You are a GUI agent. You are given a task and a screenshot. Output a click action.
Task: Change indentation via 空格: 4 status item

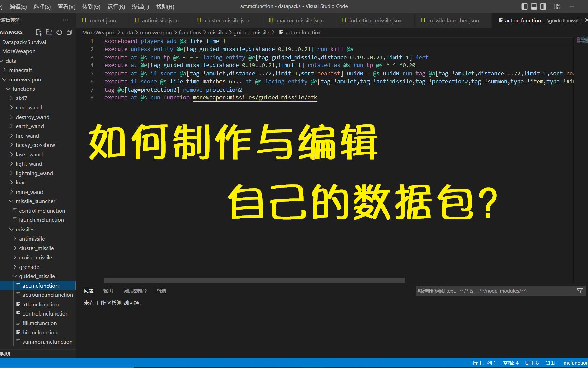tap(510, 363)
